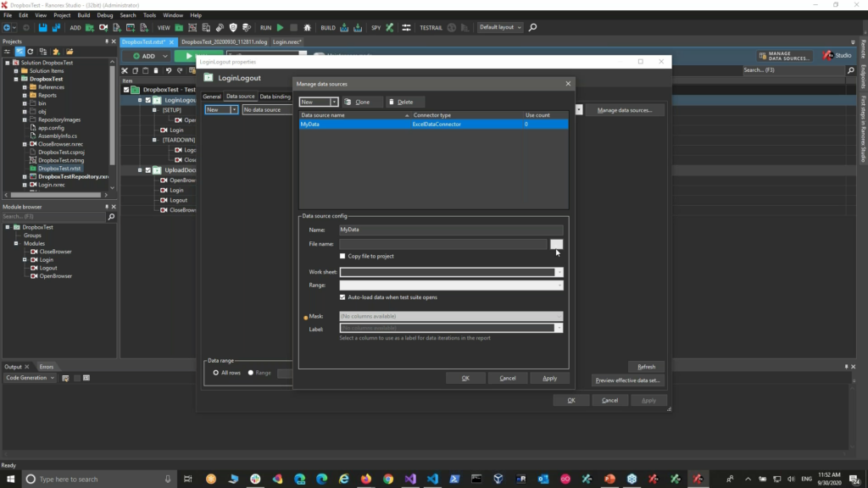Uncheck Auto-load data when test suite opens
Screen dimensions: 868x488
[x=342, y=297]
